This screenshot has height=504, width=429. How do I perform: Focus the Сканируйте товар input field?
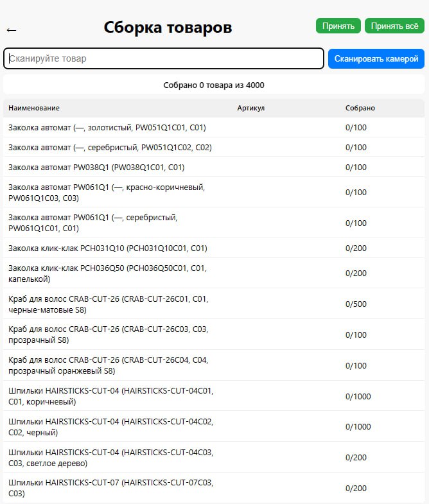click(x=164, y=58)
